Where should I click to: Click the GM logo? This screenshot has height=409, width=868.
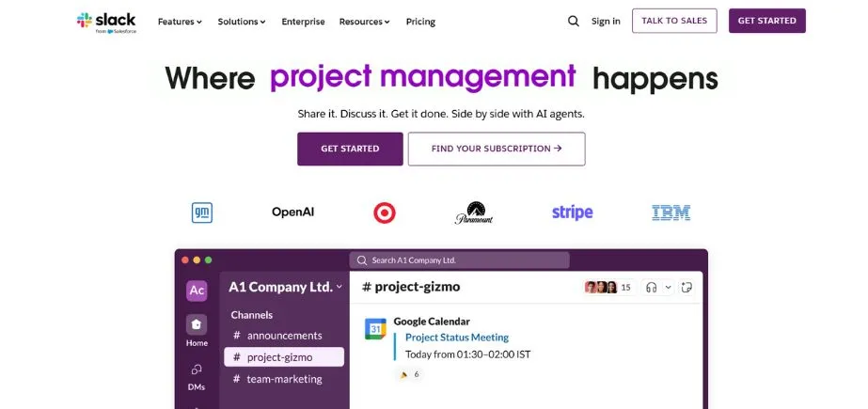[x=202, y=212]
